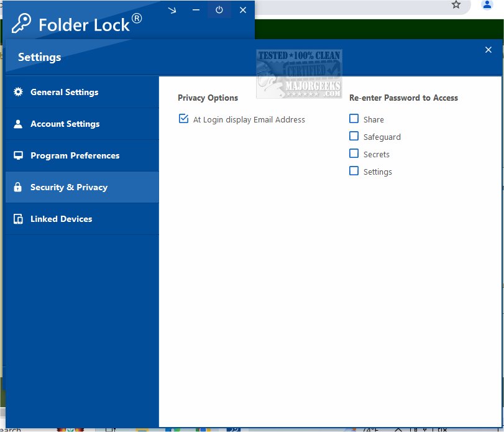Click the browser bookmark star icon

pos(456,4)
